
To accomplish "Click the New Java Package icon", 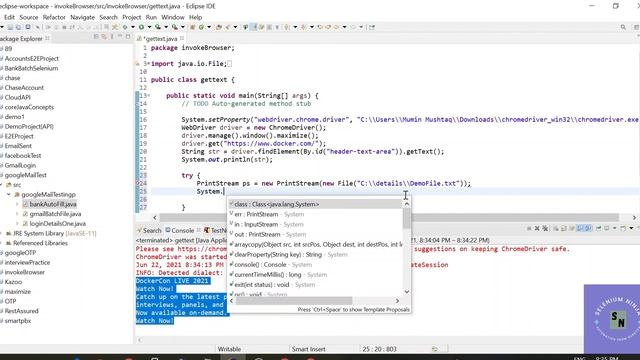I will point(193,27).
